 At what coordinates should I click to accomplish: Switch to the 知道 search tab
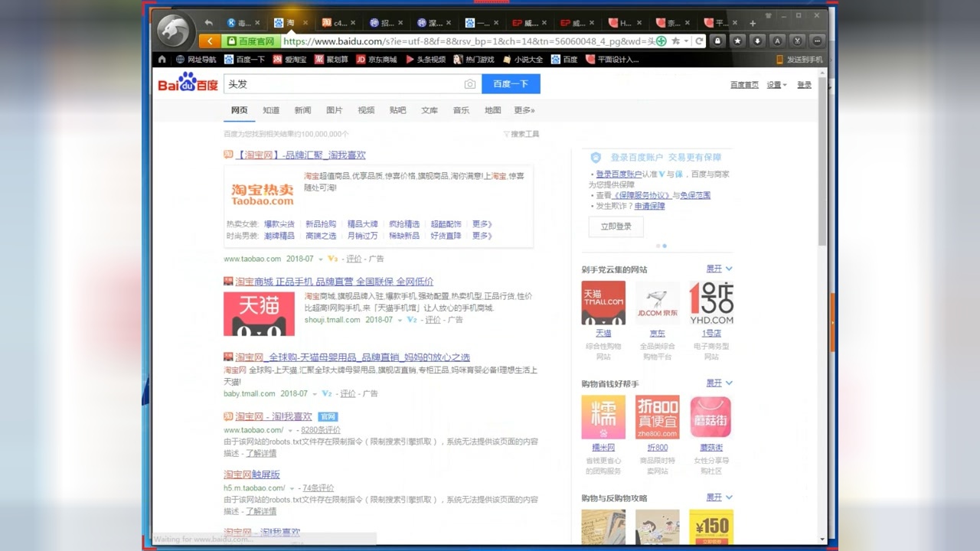click(271, 110)
